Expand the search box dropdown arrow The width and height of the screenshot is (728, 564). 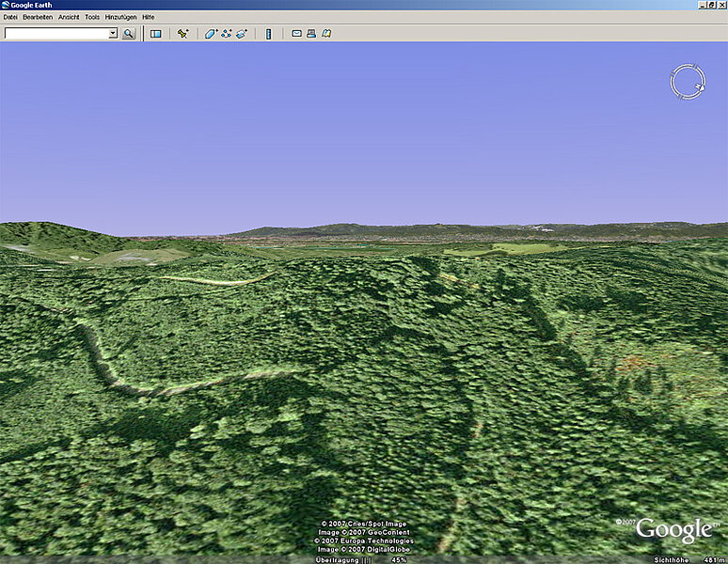click(113, 34)
